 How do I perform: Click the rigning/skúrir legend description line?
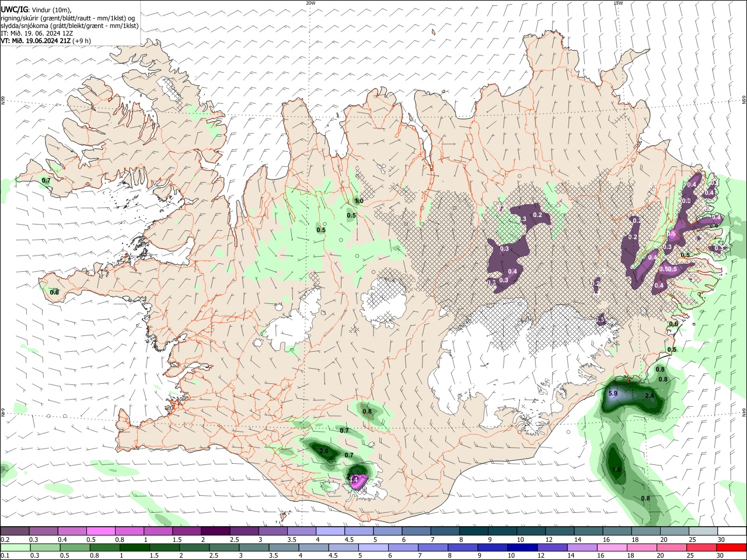pyautogui.click(x=68, y=18)
